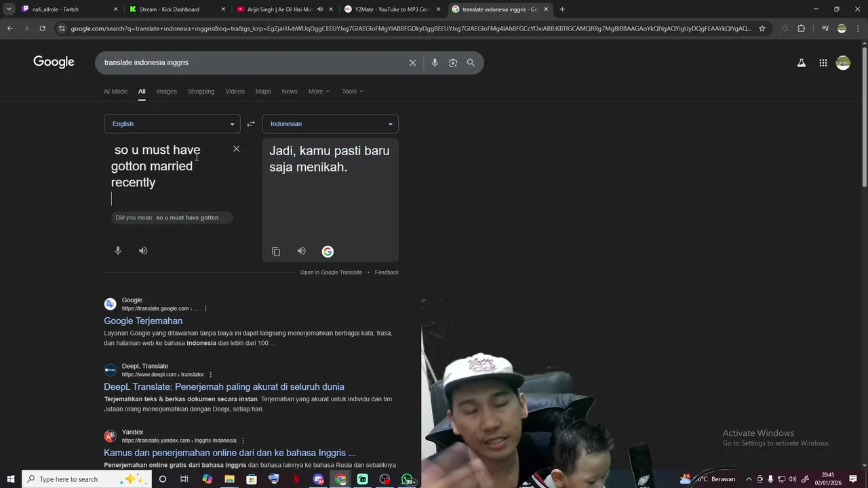The height and width of the screenshot is (488, 868).
Task: Open more options for Google Terjemahan result
Action: [x=205, y=308]
